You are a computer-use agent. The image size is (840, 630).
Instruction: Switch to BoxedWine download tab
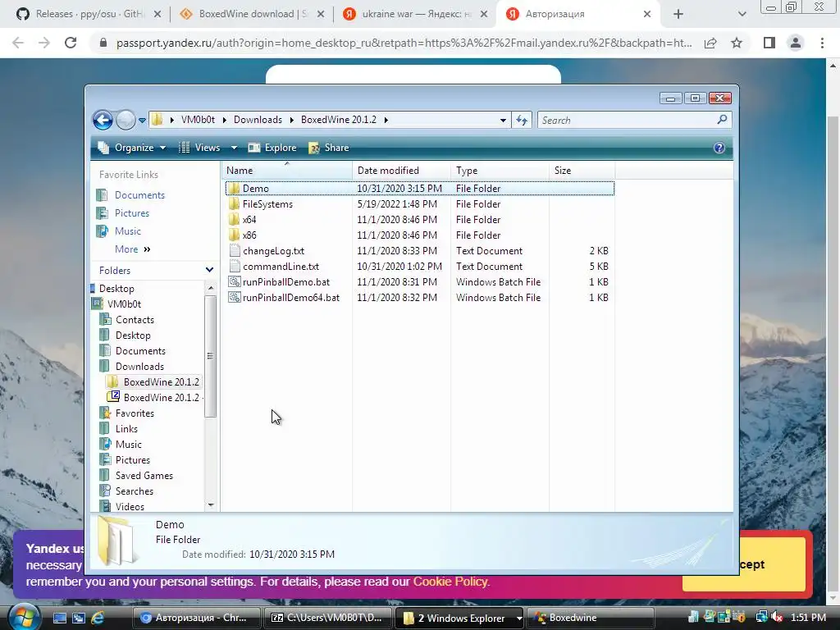click(x=253, y=14)
